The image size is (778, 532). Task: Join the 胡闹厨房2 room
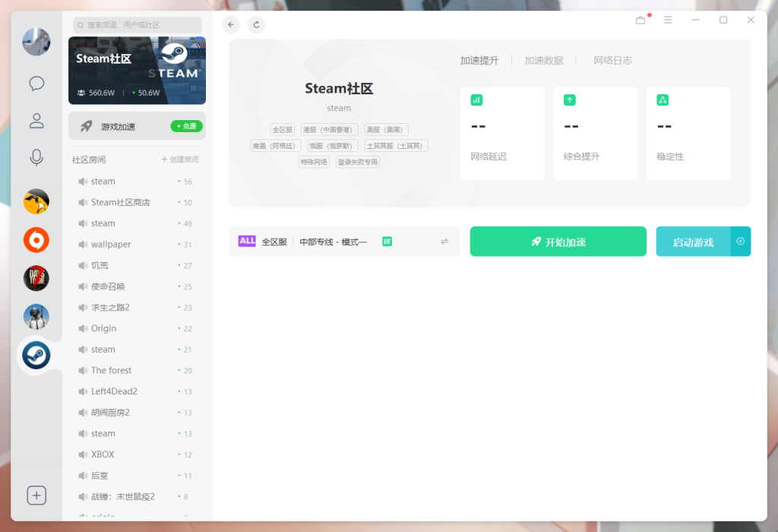[x=137, y=413]
